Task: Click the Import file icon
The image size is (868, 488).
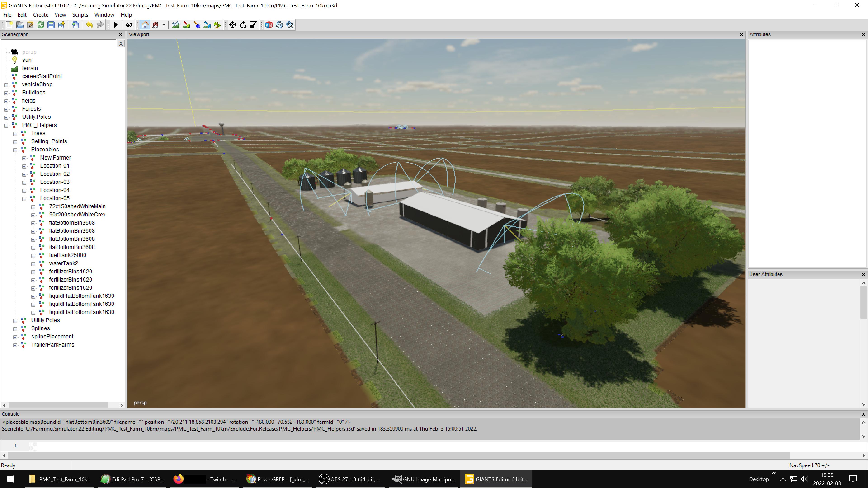Action: (x=75, y=25)
